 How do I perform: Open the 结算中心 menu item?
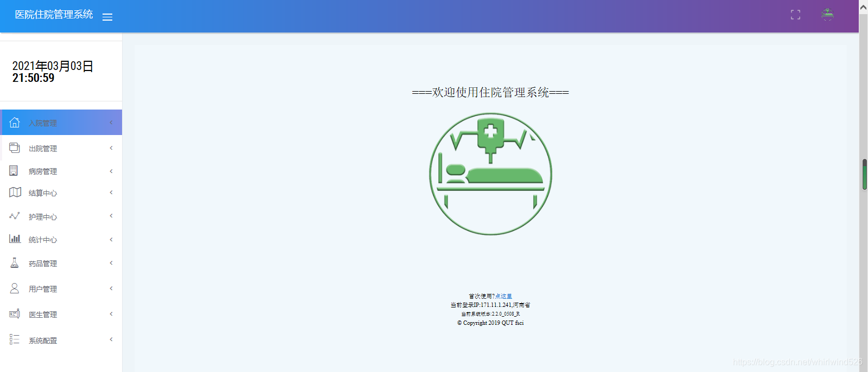tap(61, 193)
